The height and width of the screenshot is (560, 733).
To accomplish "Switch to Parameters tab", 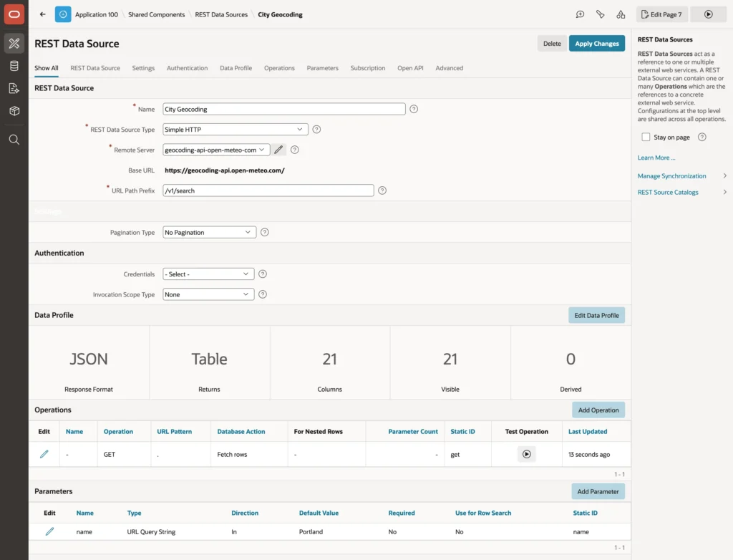I will [x=322, y=68].
